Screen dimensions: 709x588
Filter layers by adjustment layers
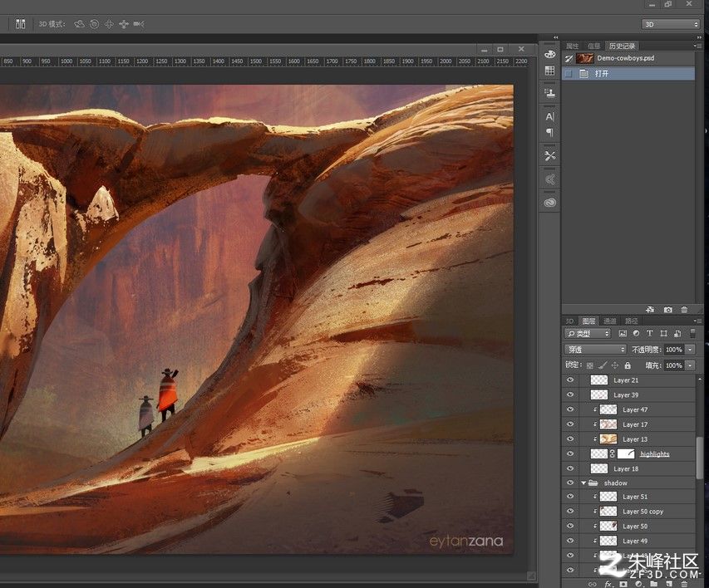click(636, 334)
